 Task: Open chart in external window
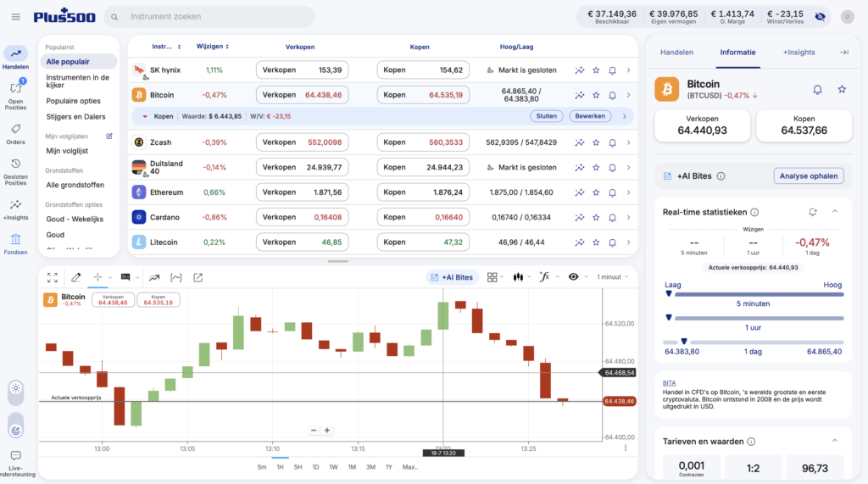(x=198, y=277)
